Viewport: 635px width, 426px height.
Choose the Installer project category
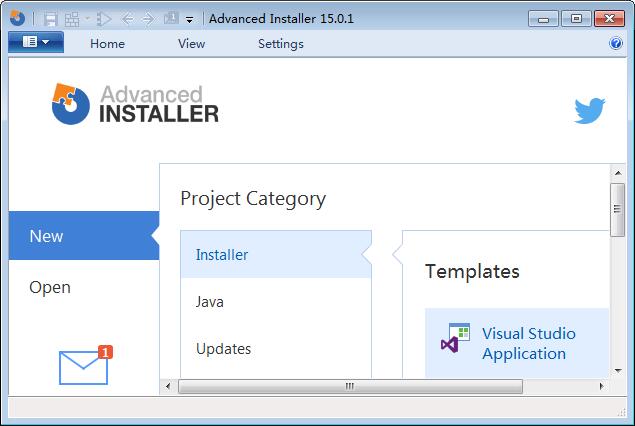pos(276,254)
